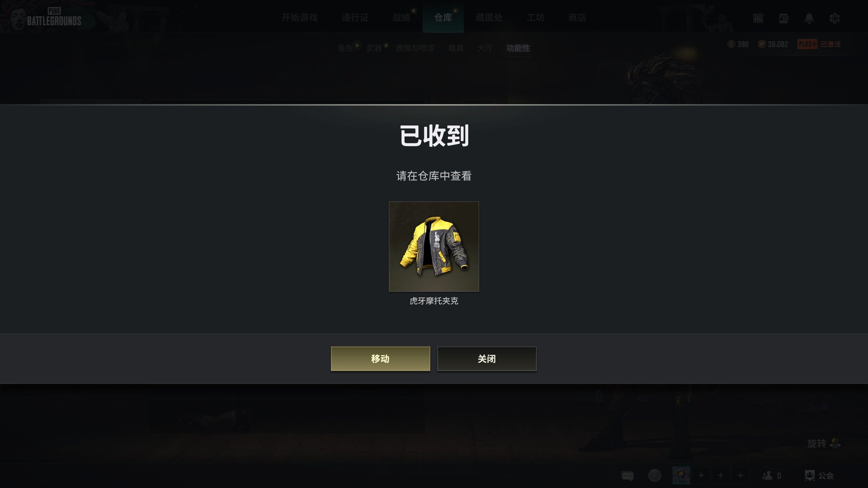868x488 pixels.
Task: Open the 商店 tab
Action: (x=577, y=18)
